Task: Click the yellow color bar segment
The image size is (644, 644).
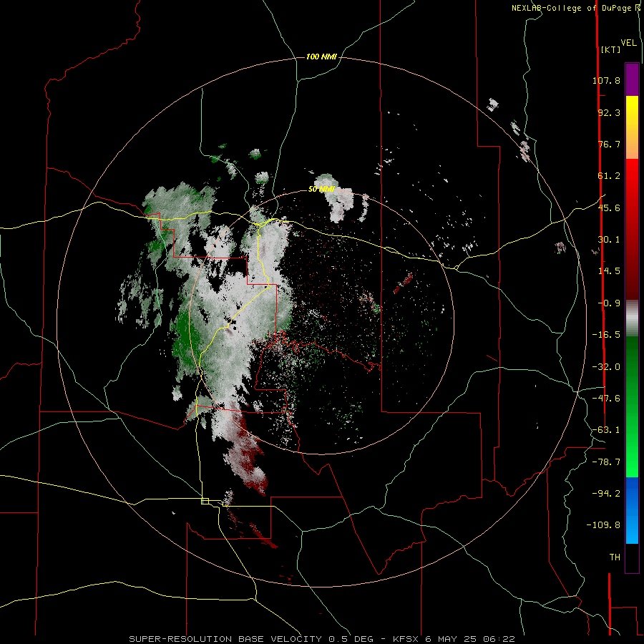Action: click(632, 111)
